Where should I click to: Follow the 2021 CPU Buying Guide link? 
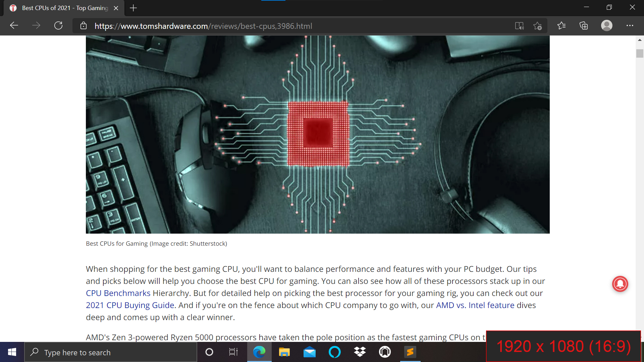pyautogui.click(x=130, y=305)
